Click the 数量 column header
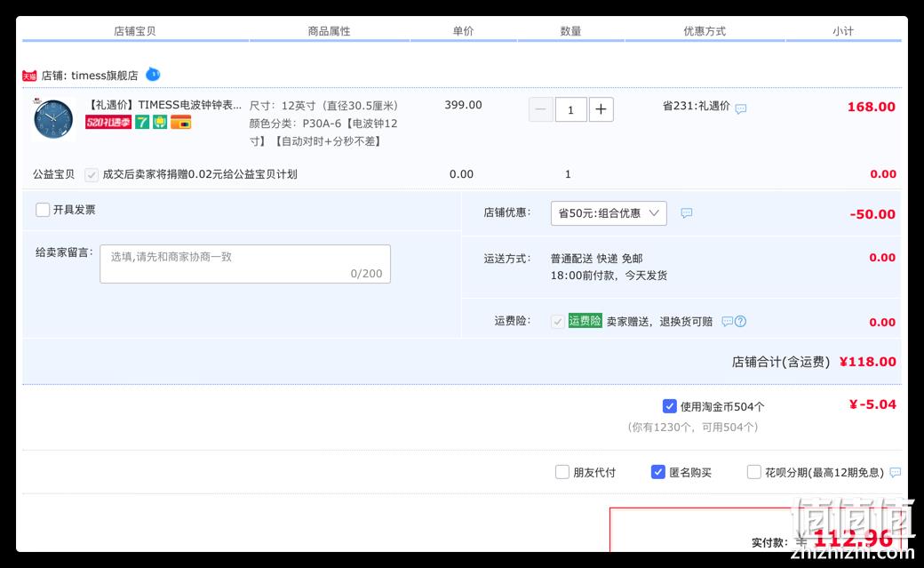The width and height of the screenshot is (924, 568). pos(570,31)
